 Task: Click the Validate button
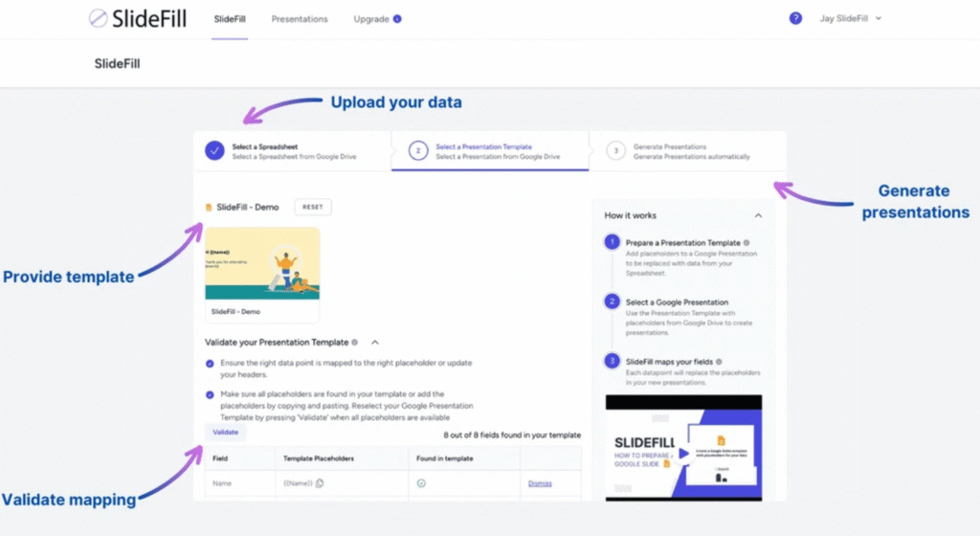225,433
